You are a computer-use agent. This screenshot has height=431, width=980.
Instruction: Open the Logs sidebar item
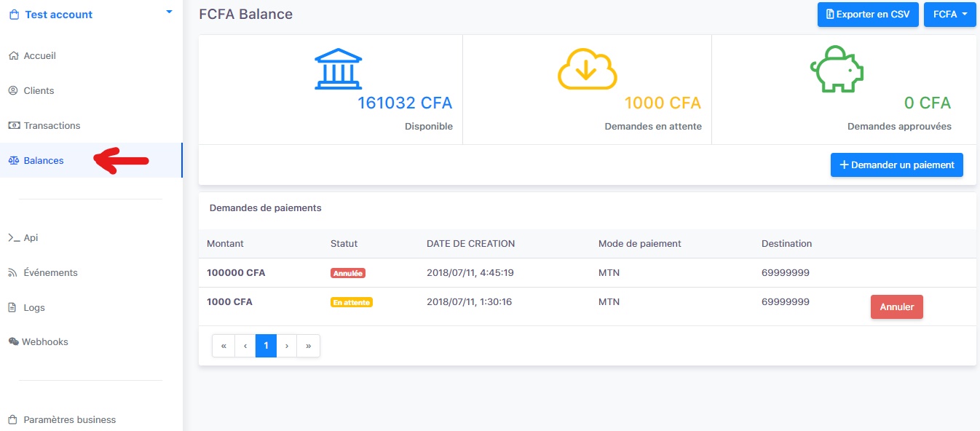pos(34,308)
